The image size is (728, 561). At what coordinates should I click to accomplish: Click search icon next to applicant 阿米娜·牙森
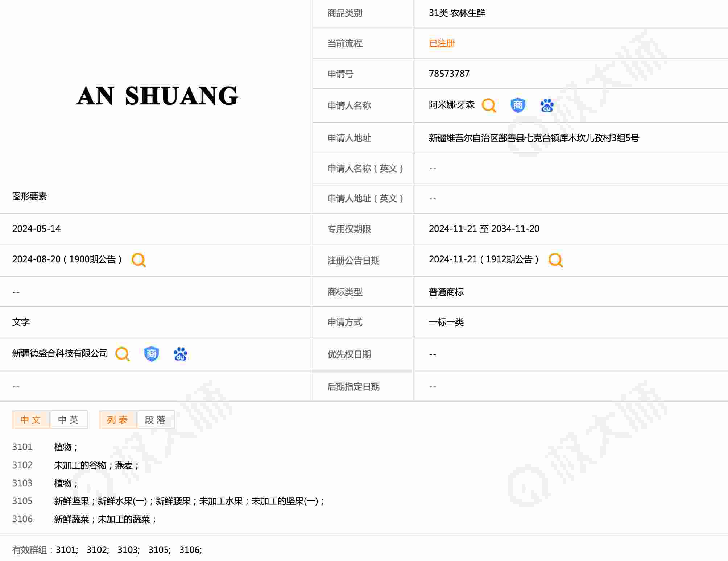click(488, 105)
